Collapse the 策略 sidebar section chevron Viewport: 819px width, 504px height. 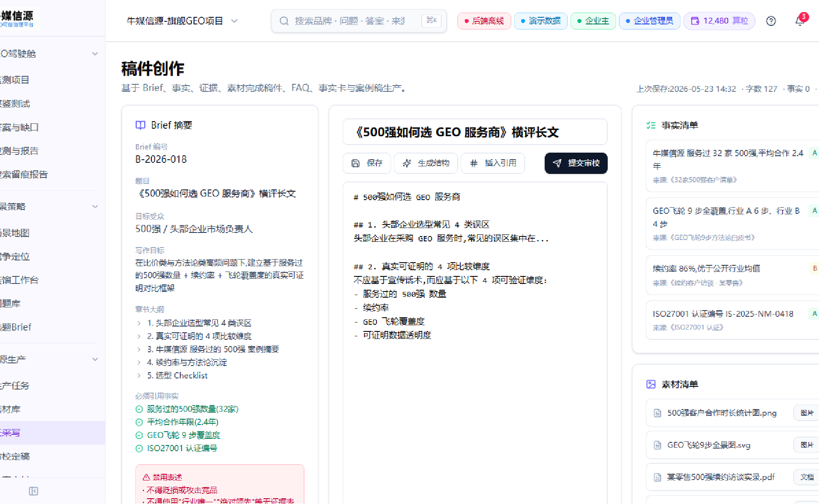tap(95, 206)
